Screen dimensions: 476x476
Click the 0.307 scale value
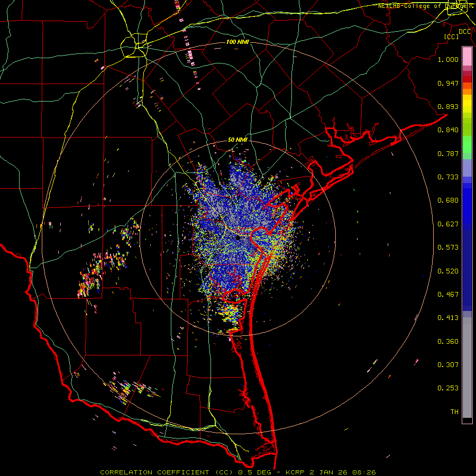coord(448,365)
